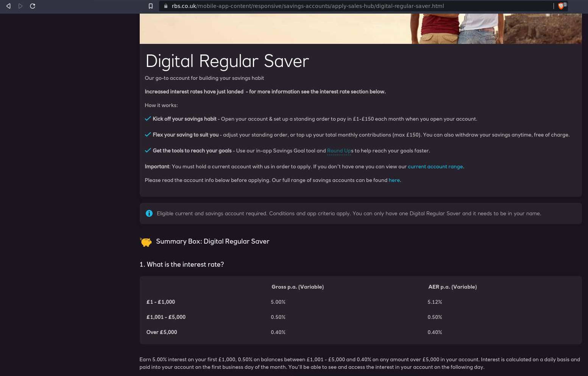The width and height of the screenshot is (588, 376).
Task: Click the checkmark beside 'Kick off your savings habit'
Action: tap(148, 118)
